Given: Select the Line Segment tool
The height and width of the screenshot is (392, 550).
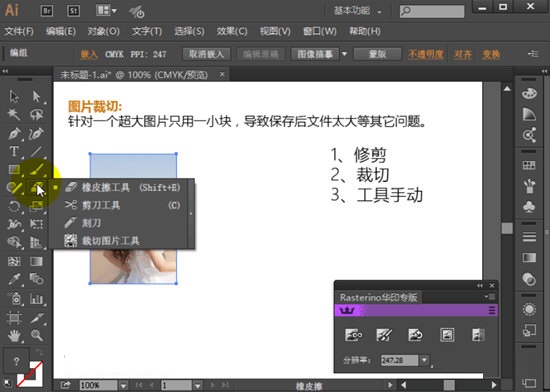Looking at the screenshot, I should pos(36,151).
